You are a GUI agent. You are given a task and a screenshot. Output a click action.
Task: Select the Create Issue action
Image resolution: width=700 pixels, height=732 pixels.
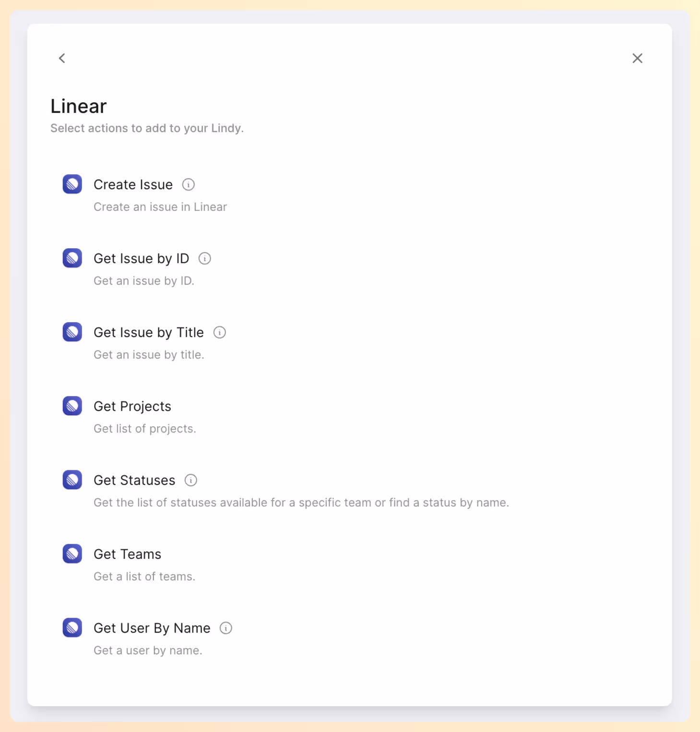[133, 185]
